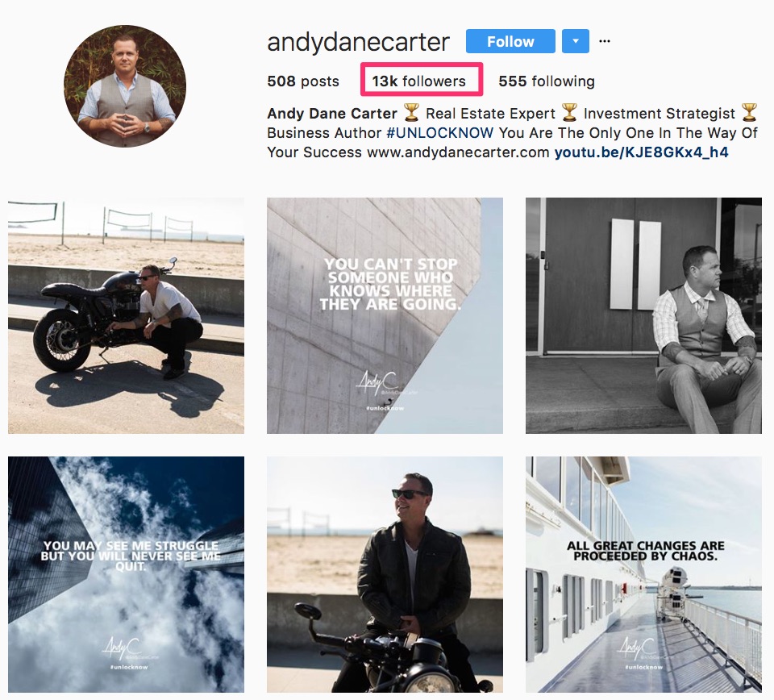Viewport: 774px width, 700px height.
Task: Click the trophy emoji before Investment Strategist
Action: [569, 113]
